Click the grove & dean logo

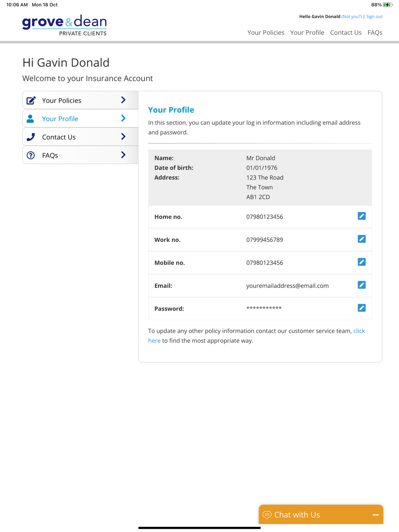click(65, 25)
